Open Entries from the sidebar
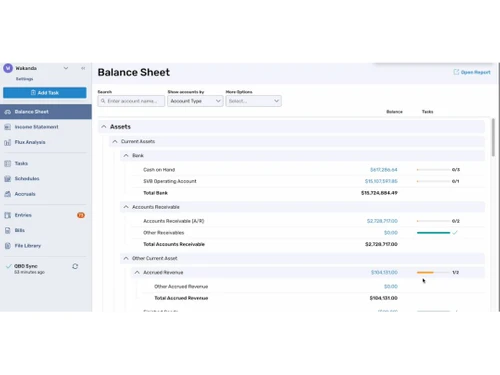 (23, 215)
